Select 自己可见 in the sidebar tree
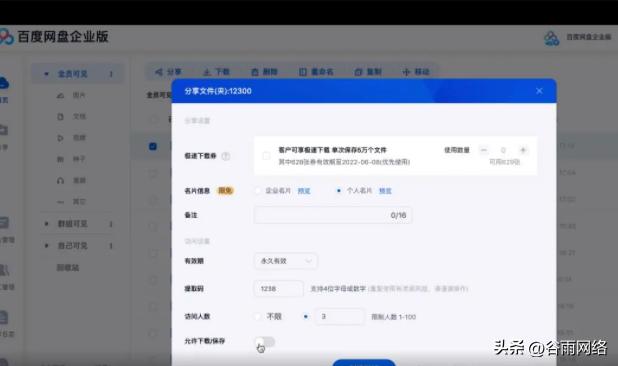Screen dimensions: 618x366 tap(73, 246)
